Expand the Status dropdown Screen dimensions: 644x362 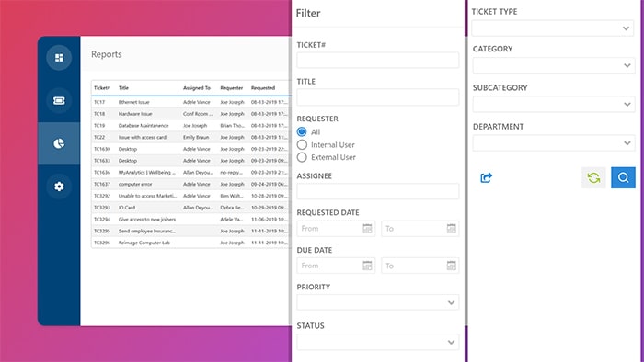coord(378,342)
